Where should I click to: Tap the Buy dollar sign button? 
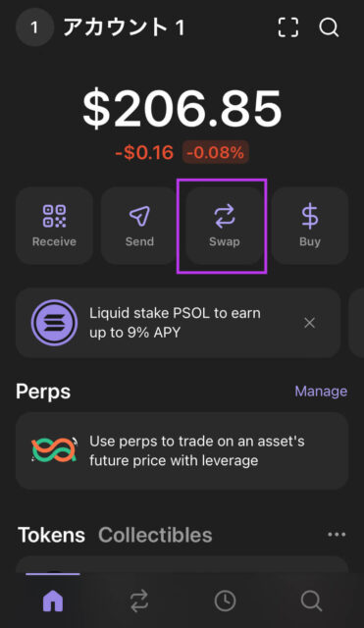click(x=309, y=226)
